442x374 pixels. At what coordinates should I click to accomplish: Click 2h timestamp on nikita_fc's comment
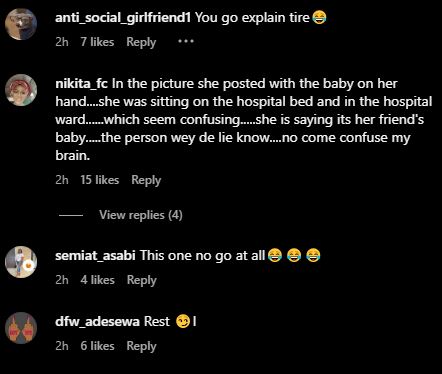(62, 180)
